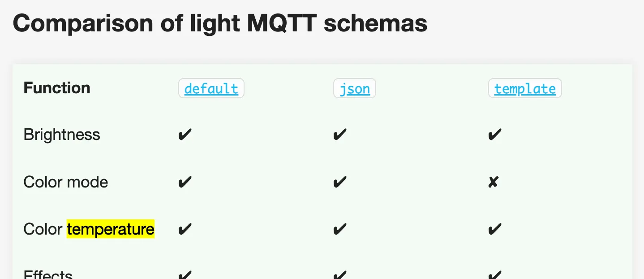
Task: Click the Brightness checkmark under template column
Action: coord(494,135)
